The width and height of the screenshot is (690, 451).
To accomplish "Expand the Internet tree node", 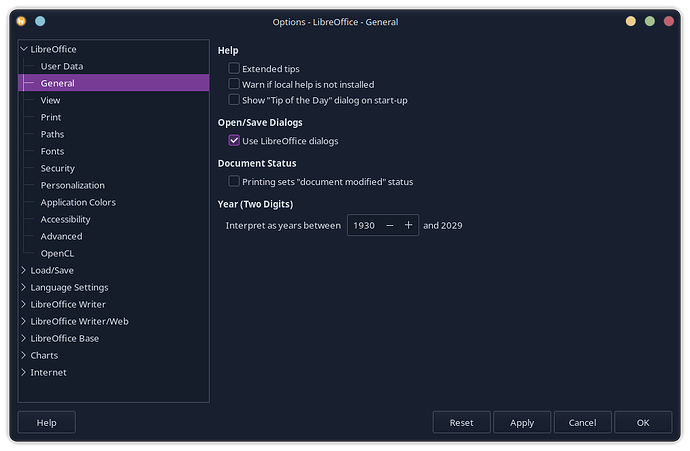I will coord(24,372).
